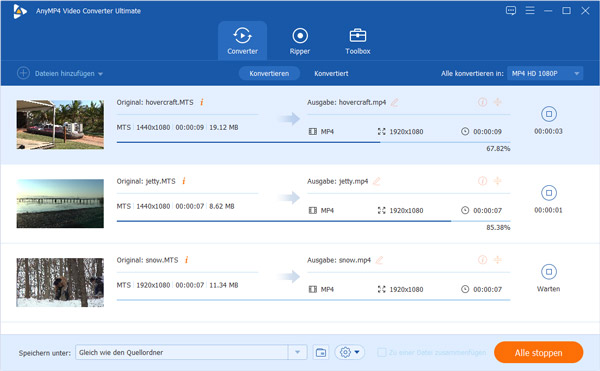
Task: Click the Dateien hinzufügen plus icon
Action: pos(23,73)
